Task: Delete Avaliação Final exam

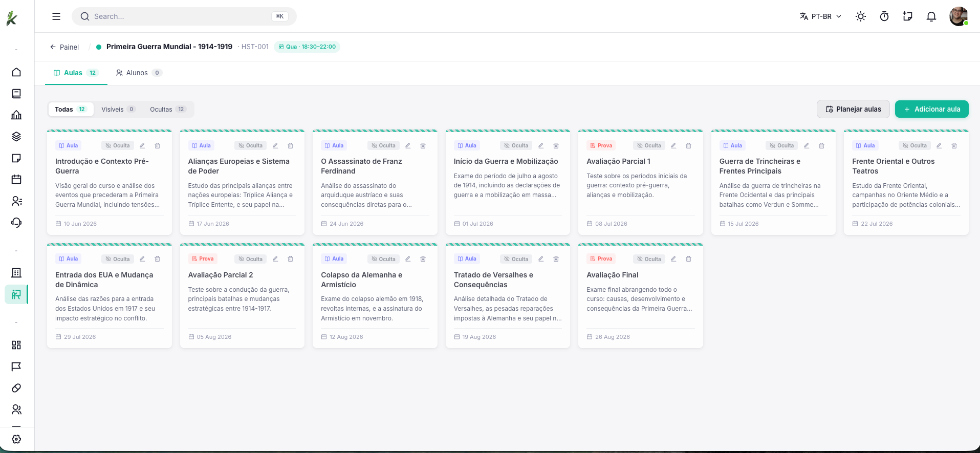Action: click(x=689, y=259)
